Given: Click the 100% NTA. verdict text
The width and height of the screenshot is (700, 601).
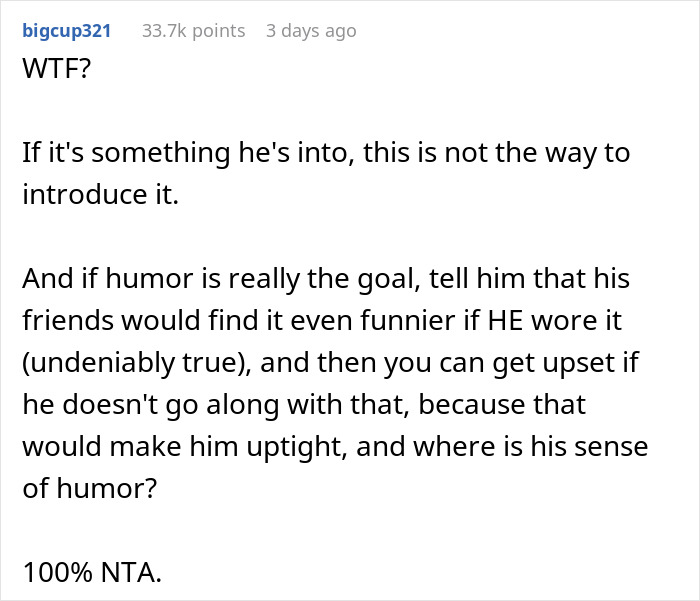Looking at the screenshot, I should pos(92,572).
